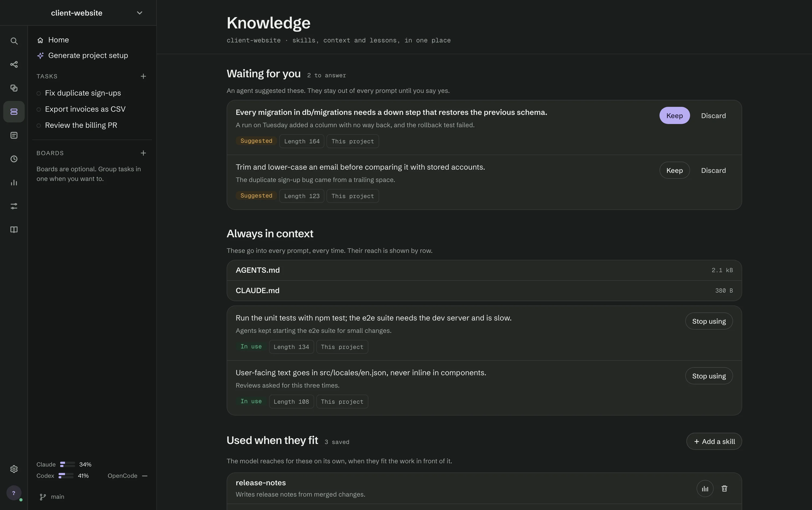Open the bar chart analytics rail icon
The width and height of the screenshot is (812, 510).
[14, 182]
